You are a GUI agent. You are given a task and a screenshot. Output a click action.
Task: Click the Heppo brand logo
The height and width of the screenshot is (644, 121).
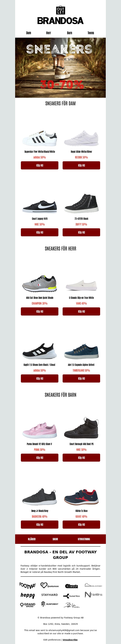(28, 595)
